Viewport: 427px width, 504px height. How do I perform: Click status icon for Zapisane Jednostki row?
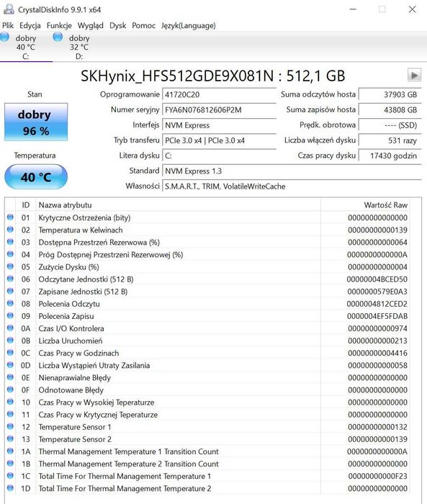pos(10,291)
